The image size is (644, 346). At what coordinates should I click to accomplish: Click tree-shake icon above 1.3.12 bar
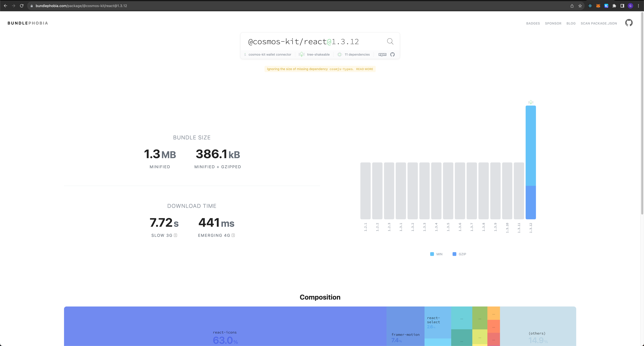click(531, 102)
